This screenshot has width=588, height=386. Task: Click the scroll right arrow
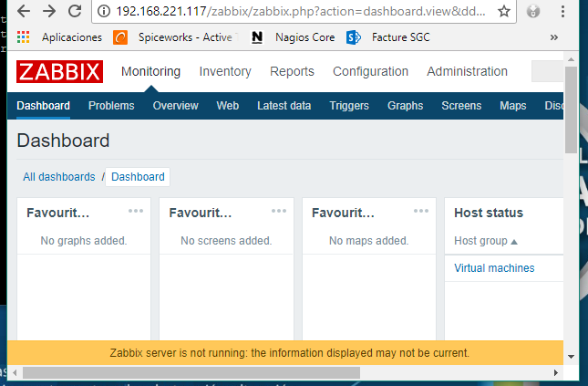tap(556, 372)
